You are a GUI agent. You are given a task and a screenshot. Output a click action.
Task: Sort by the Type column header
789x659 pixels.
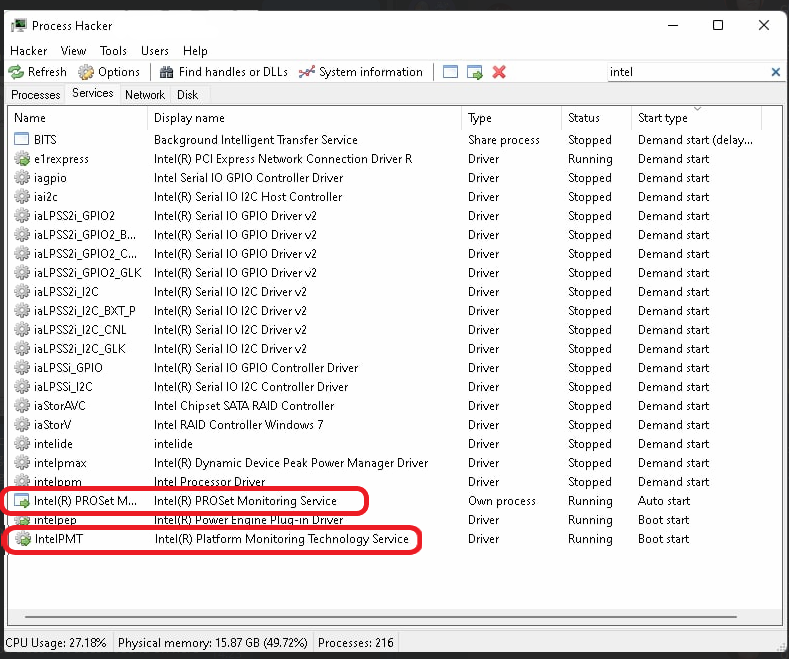[480, 118]
